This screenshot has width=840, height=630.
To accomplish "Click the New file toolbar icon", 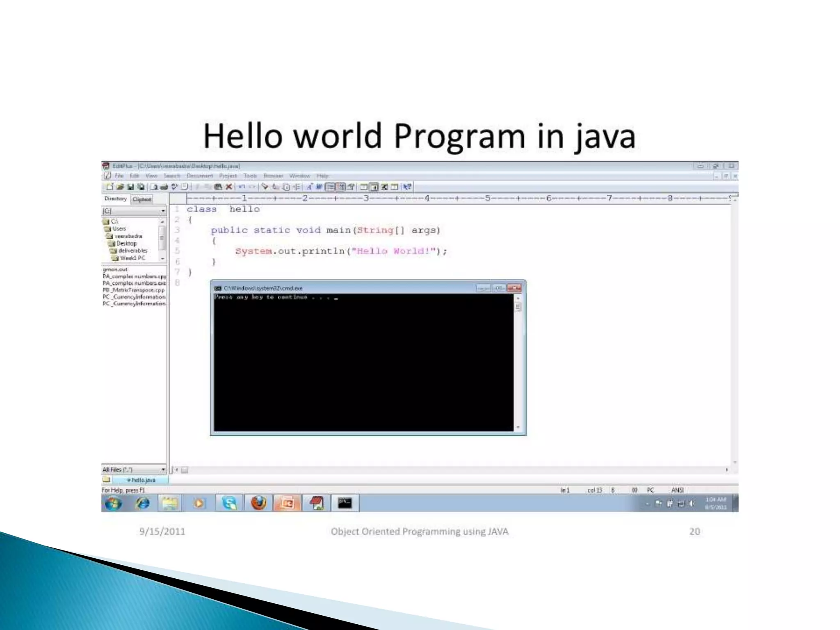I will 110,187.
